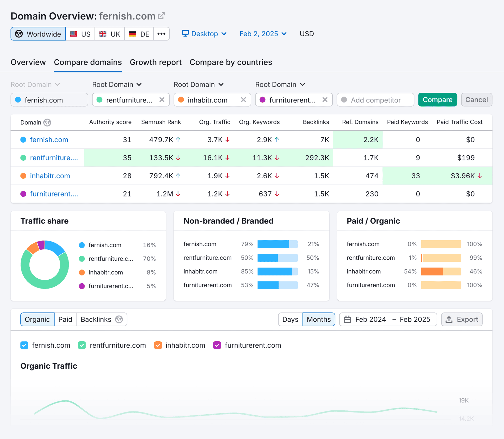Open Root Domain dropdown above rentfurniture

pos(117,85)
